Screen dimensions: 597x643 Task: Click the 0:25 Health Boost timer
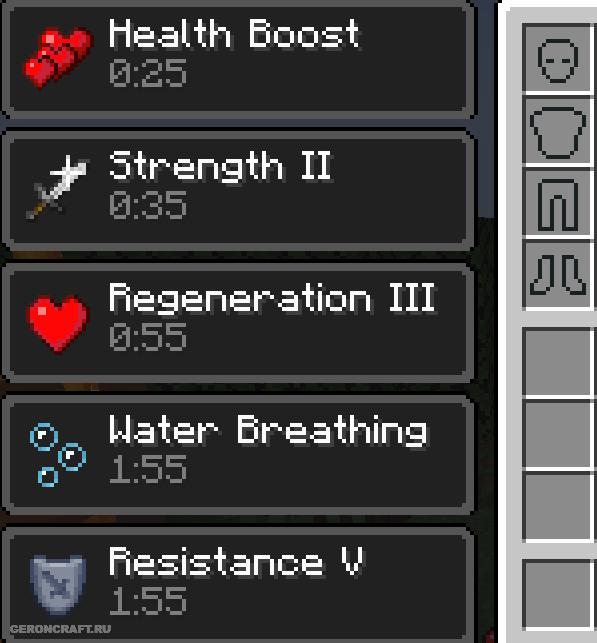tap(148, 73)
